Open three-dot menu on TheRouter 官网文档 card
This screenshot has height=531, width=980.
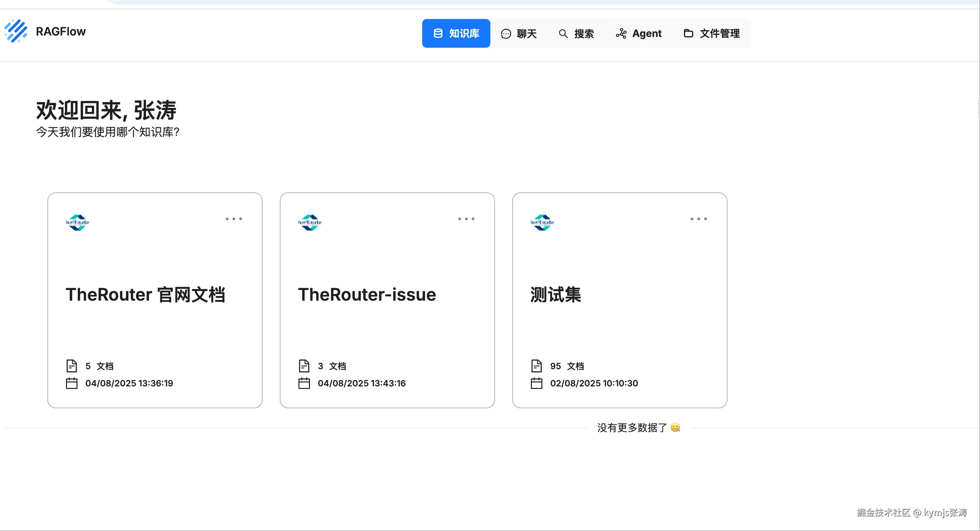tap(234, 219)
